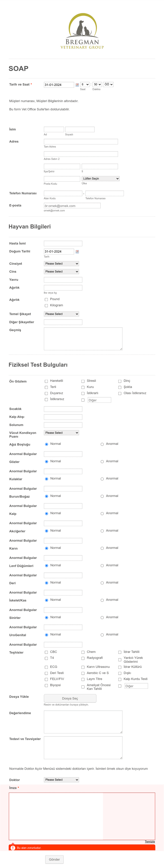This screenshot has height=868, width=164.
Task: Click the Temizle signature clear link
Action: 150,842
